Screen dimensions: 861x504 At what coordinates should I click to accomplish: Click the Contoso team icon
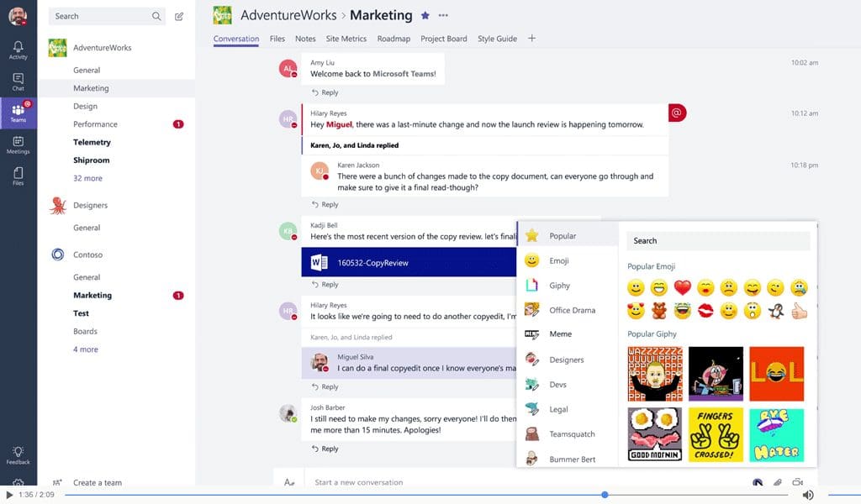click(x=58, y=255)
